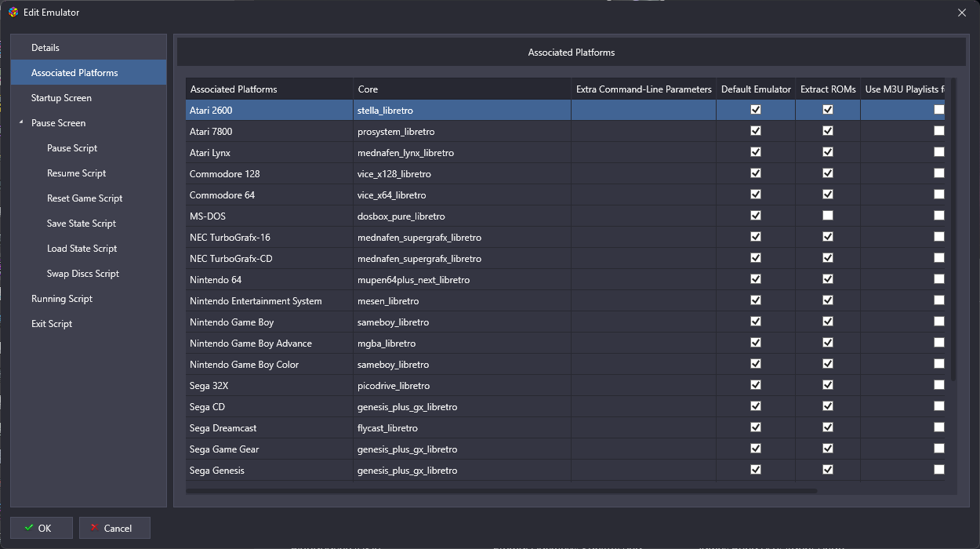Click the LaunchBox app icon in title bar
Viewport: 980px width, 549px height.
point(13,12)
